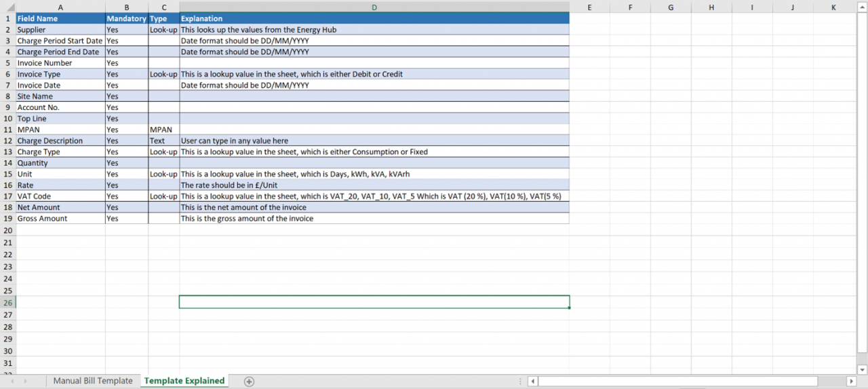Click the previous sheet navigation arrow
This screenshot has height=389, width=868.
pos(12,382)
